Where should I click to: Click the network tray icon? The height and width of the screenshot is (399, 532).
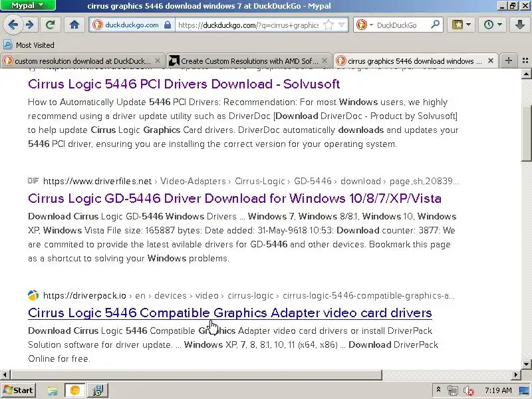click(x=452, y=390)
